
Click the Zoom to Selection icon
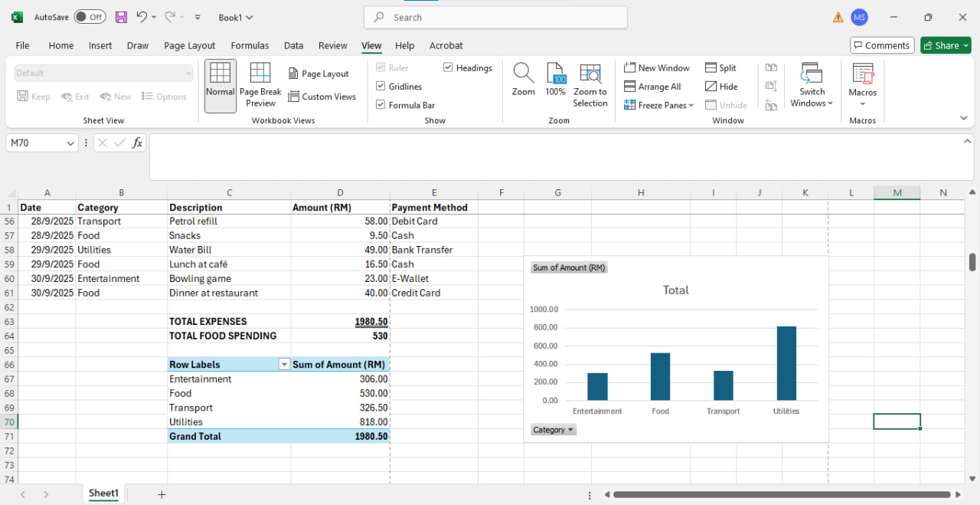(x=590, y=74)
